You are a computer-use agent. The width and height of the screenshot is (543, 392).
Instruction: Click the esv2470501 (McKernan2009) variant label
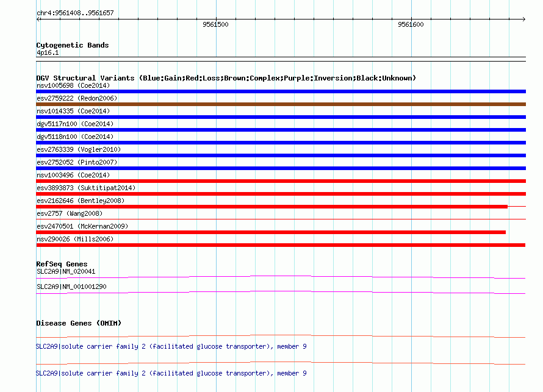point(82,226)
